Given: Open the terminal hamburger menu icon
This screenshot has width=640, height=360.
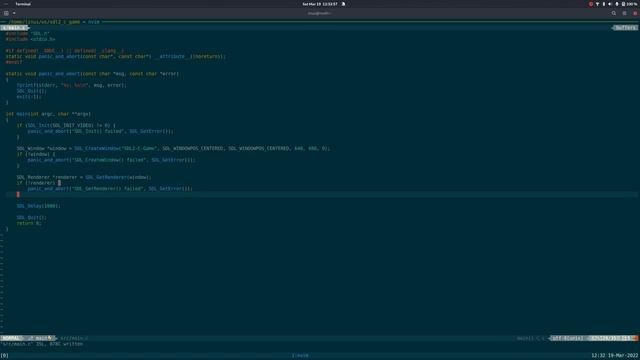Looking at the screenshot, I should (x=624, y=13).
